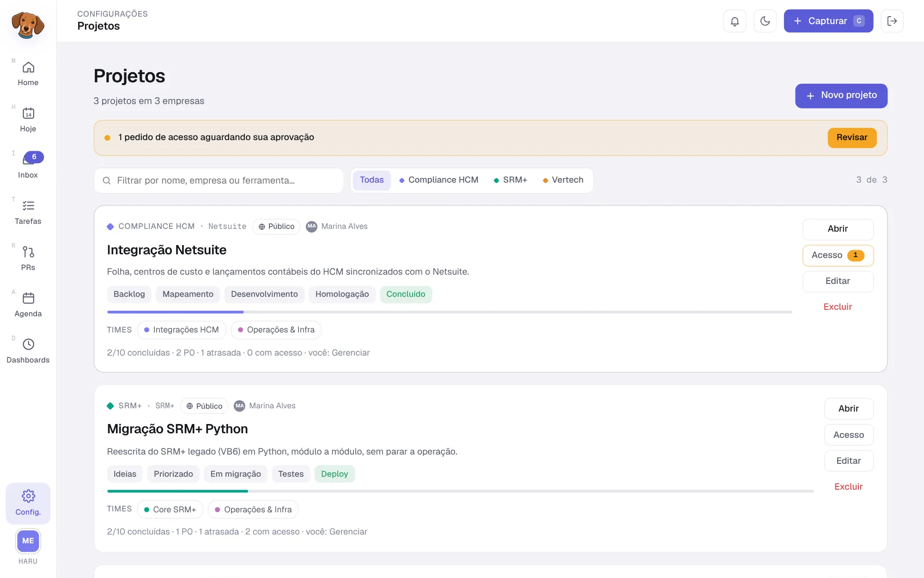Screen dimensions: 924x578
Task: Click the Capturar button
Action: coord(828,21)
